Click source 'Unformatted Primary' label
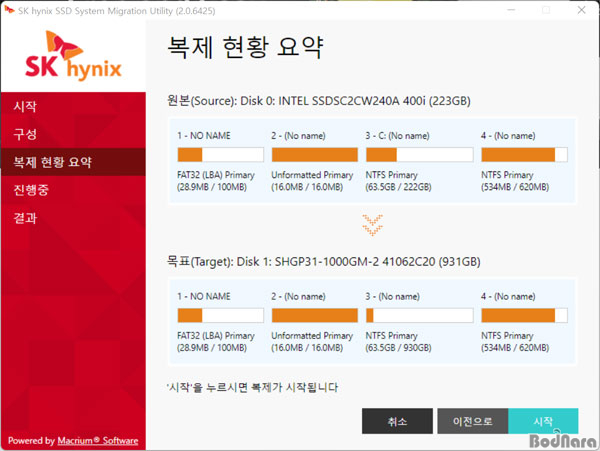The height and width of the screenshot is (451, 600). tap(312, 175)
